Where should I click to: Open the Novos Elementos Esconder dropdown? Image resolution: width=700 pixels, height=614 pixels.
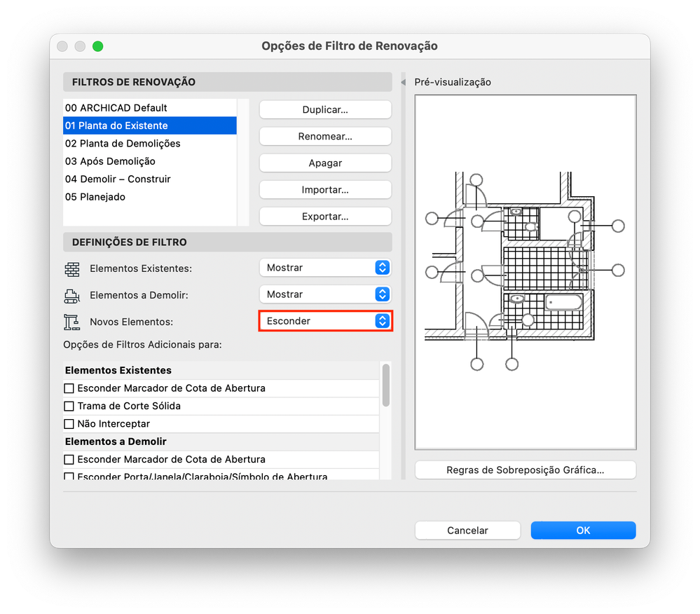325,321
